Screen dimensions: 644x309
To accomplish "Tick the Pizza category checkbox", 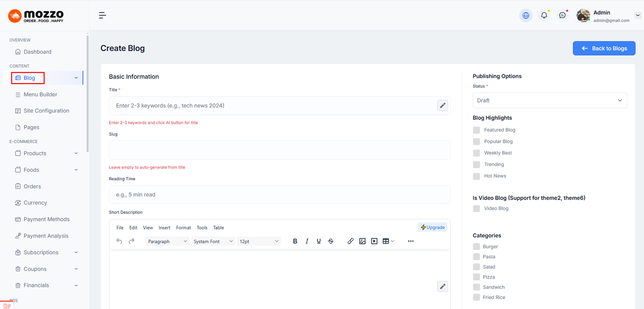I will pos(477,277).
